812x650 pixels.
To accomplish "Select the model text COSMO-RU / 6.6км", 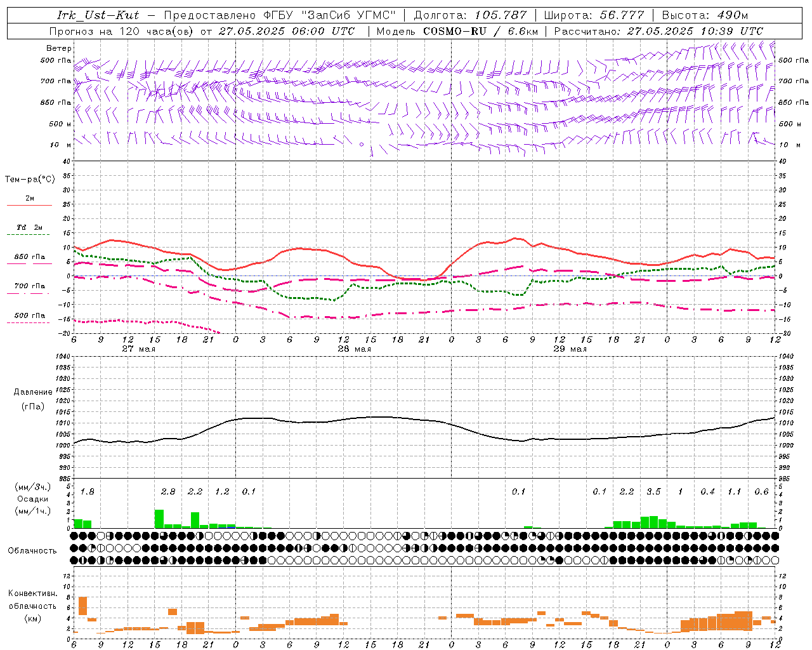I will [480, 31].
